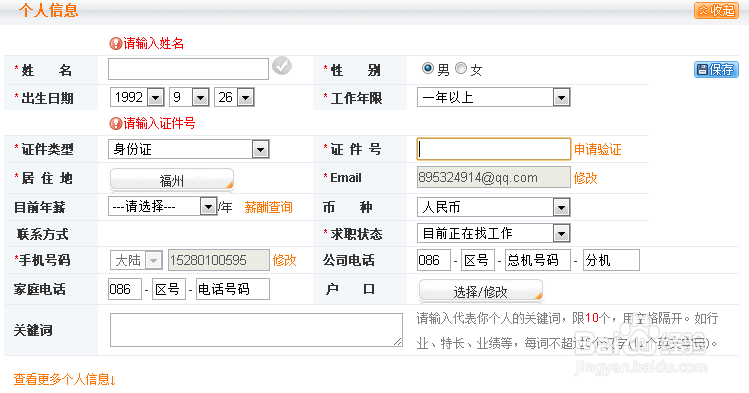Open the birth year 1992 dropdown
The width and height of the screenshot is (749, 393).
(137, 97)
